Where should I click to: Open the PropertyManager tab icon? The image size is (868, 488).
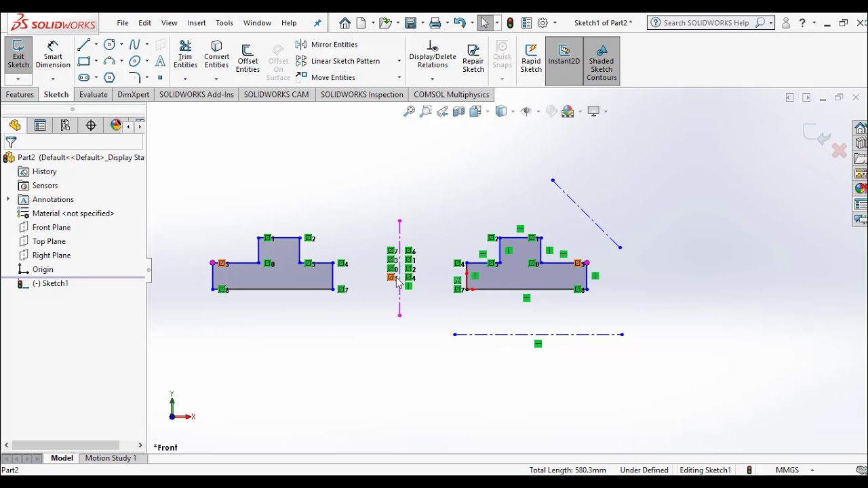click(40, 125)
